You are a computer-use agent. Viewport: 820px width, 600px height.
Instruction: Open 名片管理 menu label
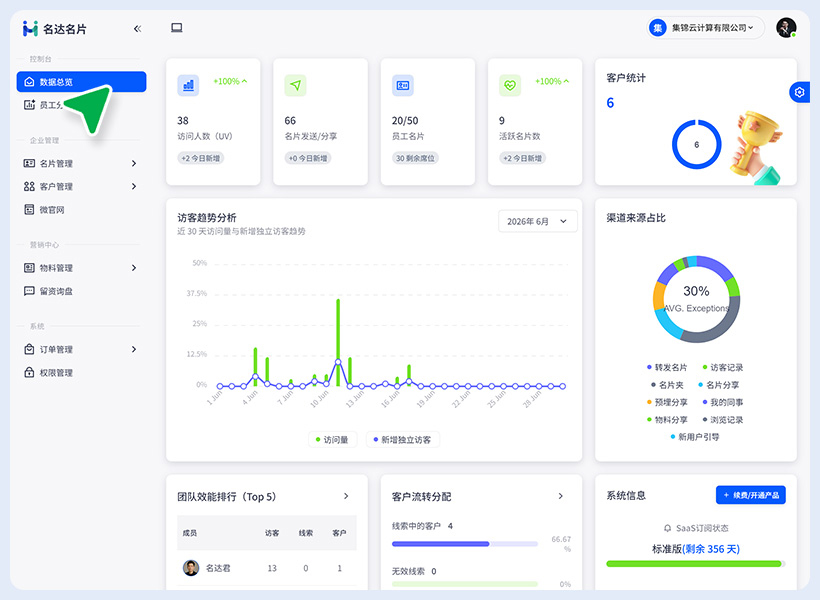(56, 164)
